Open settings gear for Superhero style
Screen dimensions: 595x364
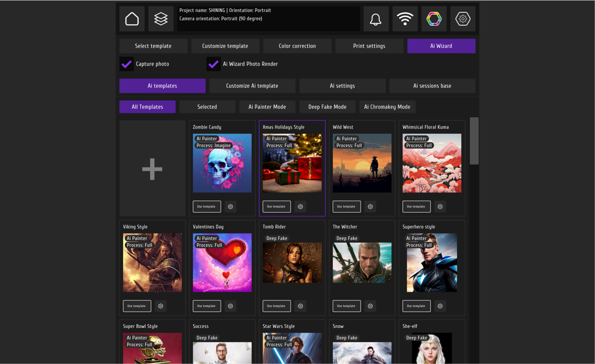click(440, 306)
